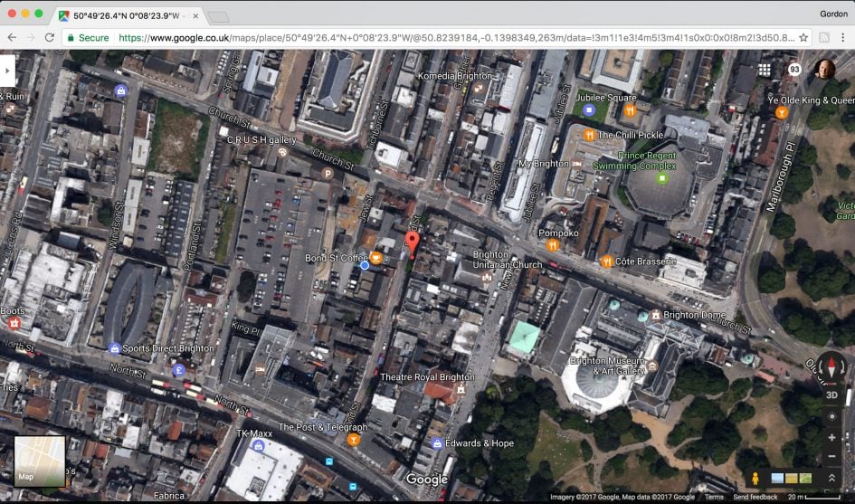Click Brighton Unitarian Church icon

(487, 277)
